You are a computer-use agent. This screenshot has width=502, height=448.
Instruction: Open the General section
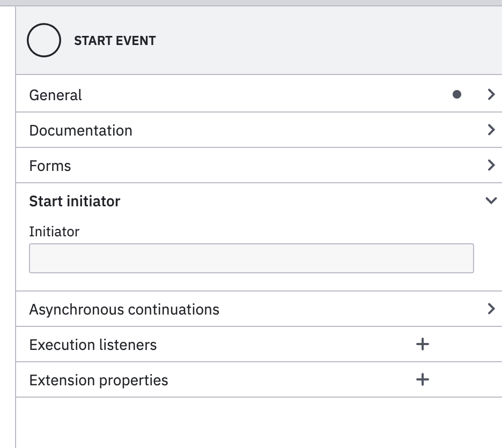(x=56, y=95)
